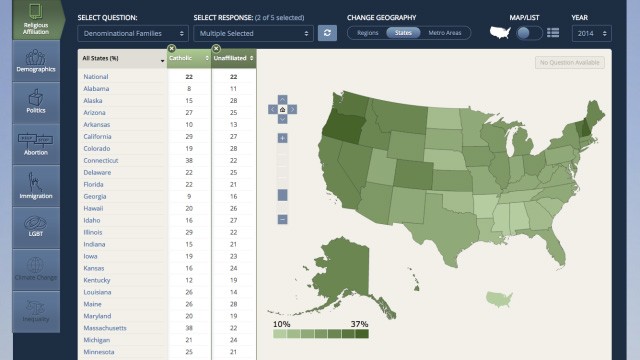Select the Abortion topic icon
Image resolution: width=640 pixels, height=360 pixels.
36,144
